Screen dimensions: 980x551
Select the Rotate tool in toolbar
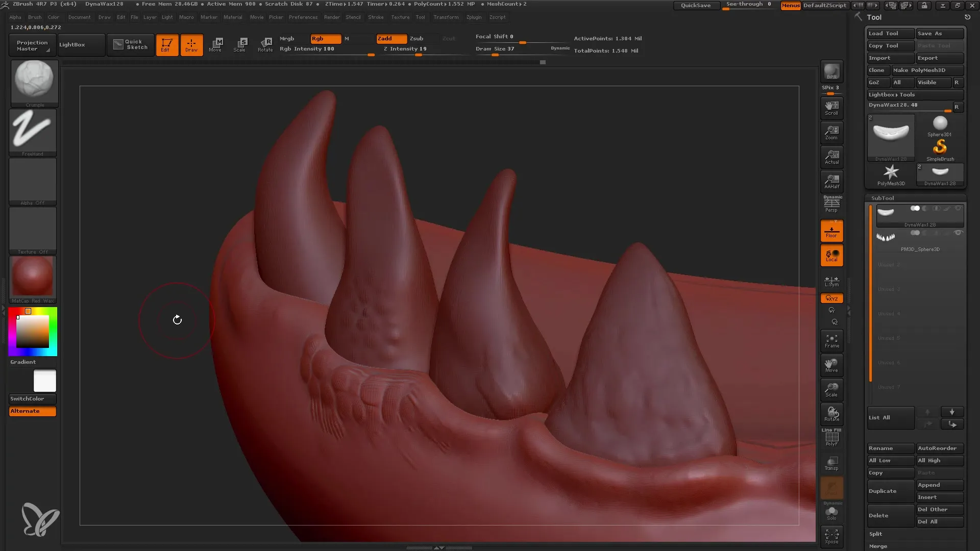click(266, 44)
